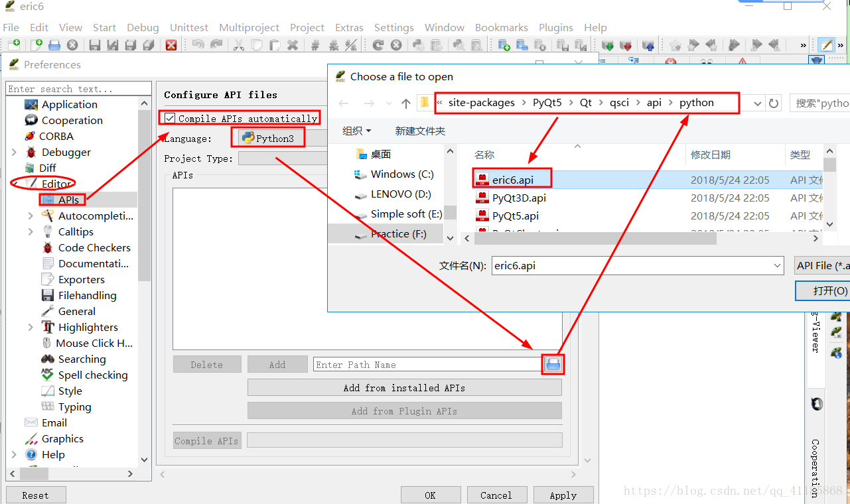Image resolution: width=850 pixels, height=504 pixels.
Task: Select Application in the Preferences tree
Action: [x=69, y=105]
